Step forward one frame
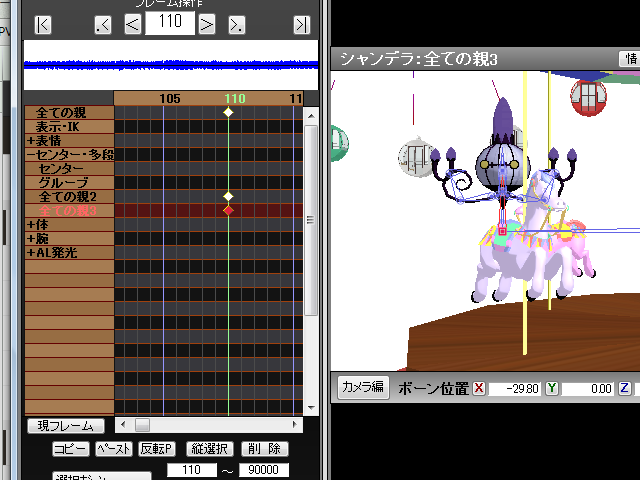 click(x=207, y=24)
